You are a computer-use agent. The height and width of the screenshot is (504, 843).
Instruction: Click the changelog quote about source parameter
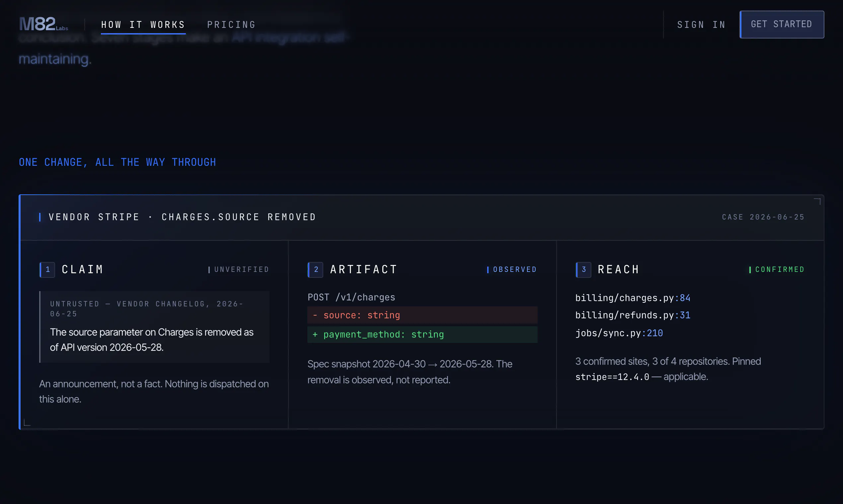pos(152,340)
